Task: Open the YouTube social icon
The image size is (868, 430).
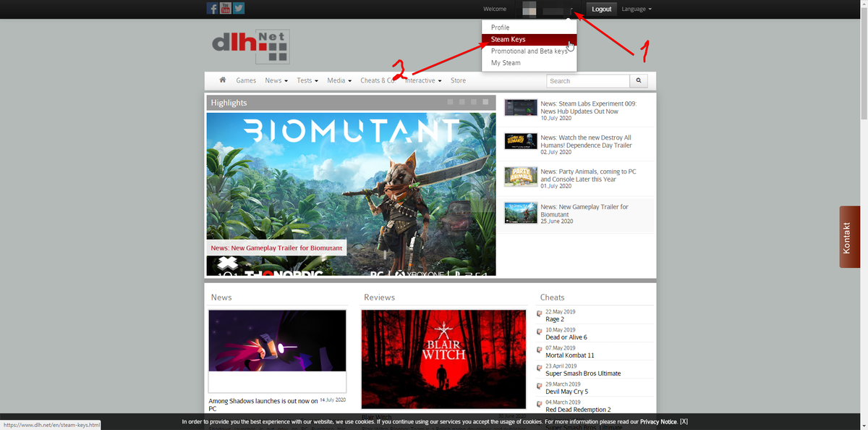Action: point(226,9)
